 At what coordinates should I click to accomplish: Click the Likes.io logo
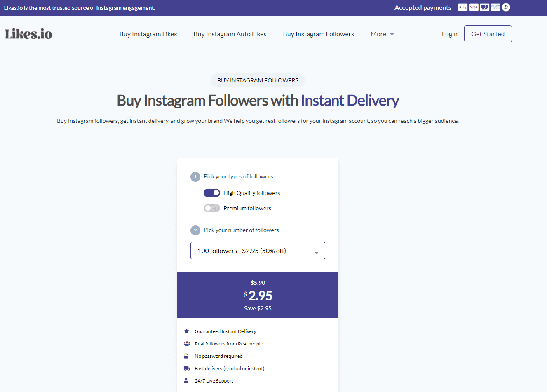click(x=28, y=34)
